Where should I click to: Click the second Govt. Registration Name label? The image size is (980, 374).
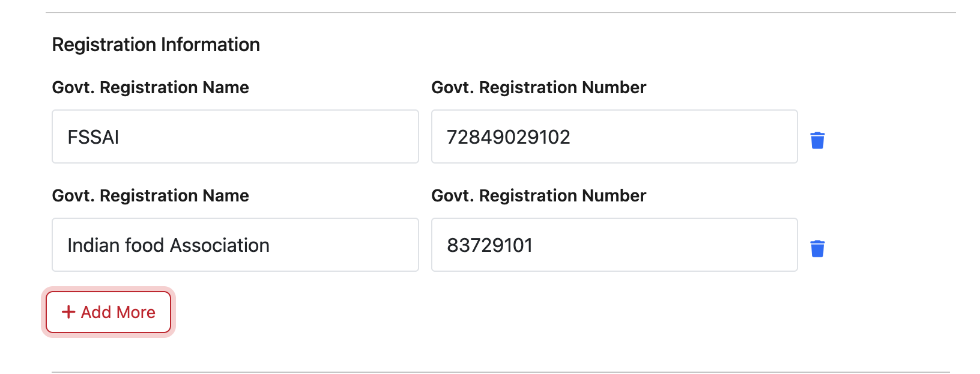point(150,196)
